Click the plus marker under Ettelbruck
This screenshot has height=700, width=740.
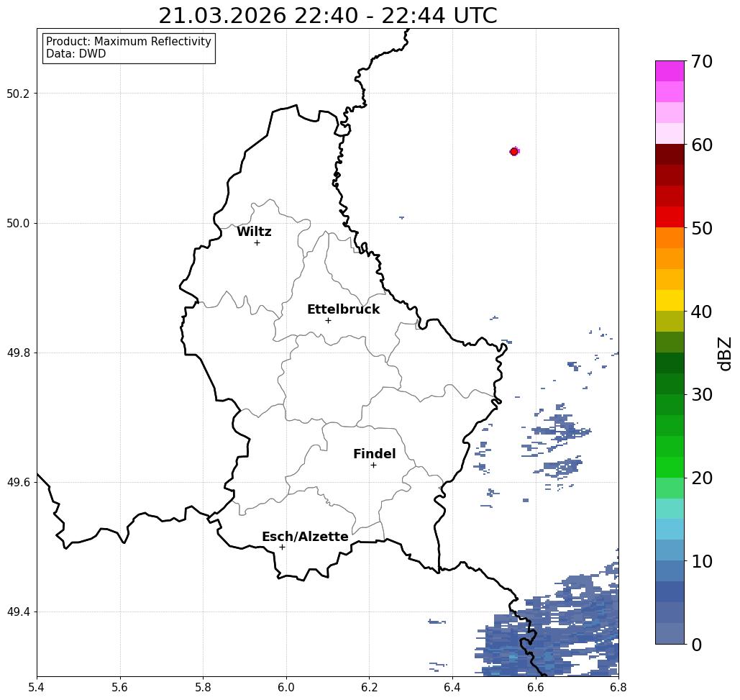[329, 320]
